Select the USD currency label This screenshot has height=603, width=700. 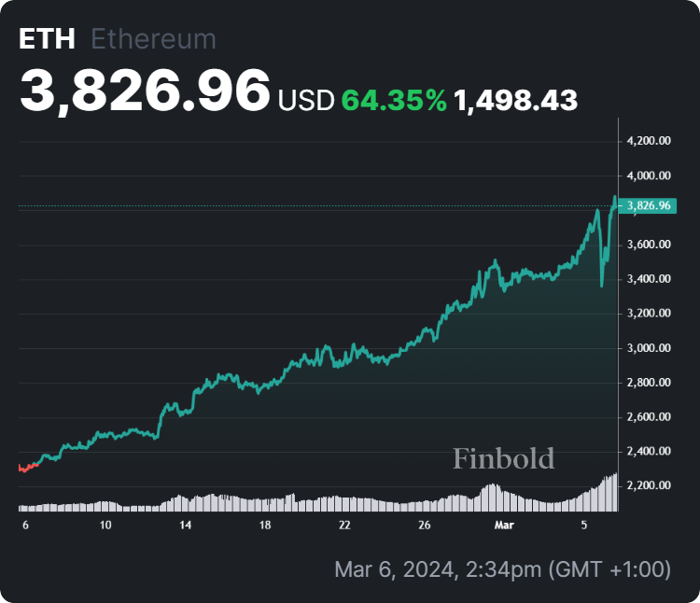(306, 99)
